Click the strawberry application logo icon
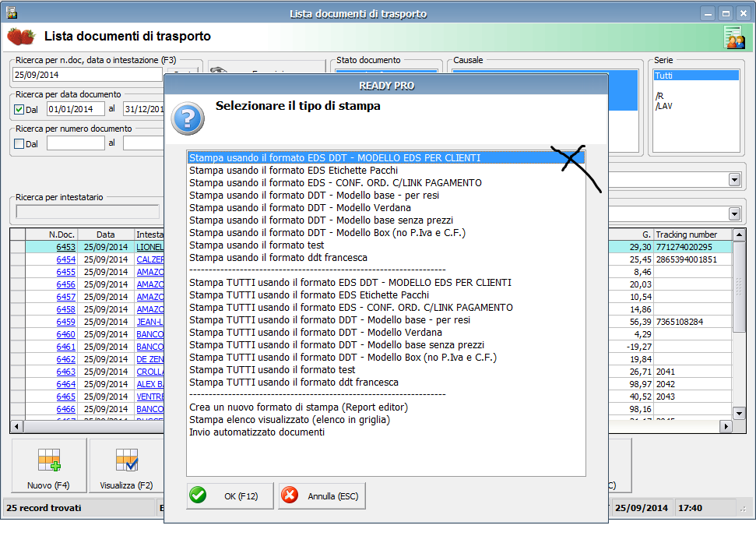The image size is (756, 536). tap(21, 37)
